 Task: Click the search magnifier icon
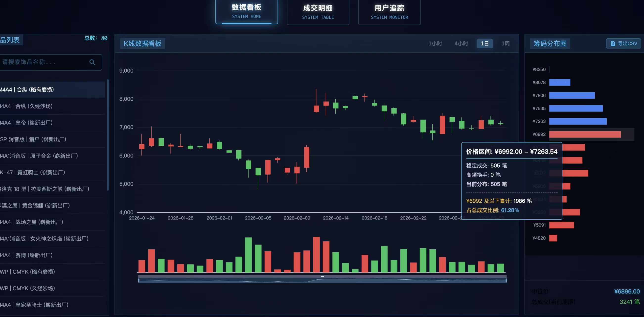coord(92,62)
